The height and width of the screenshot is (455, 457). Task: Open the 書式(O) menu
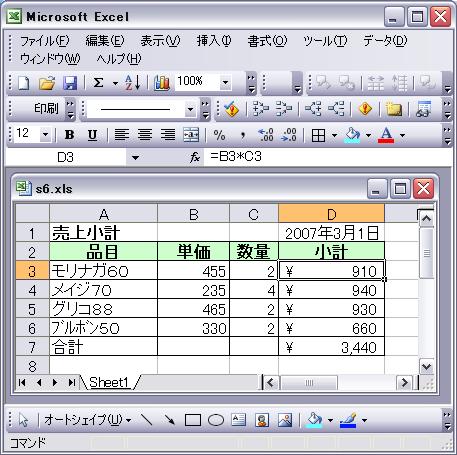coord(267,41)
